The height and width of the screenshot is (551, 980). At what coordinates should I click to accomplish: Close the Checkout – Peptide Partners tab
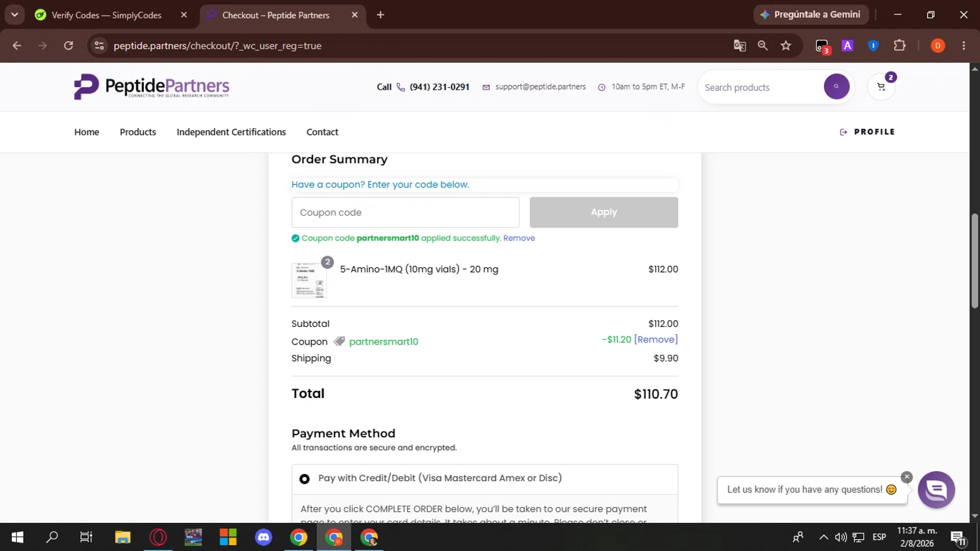click(x=355, y=15)
